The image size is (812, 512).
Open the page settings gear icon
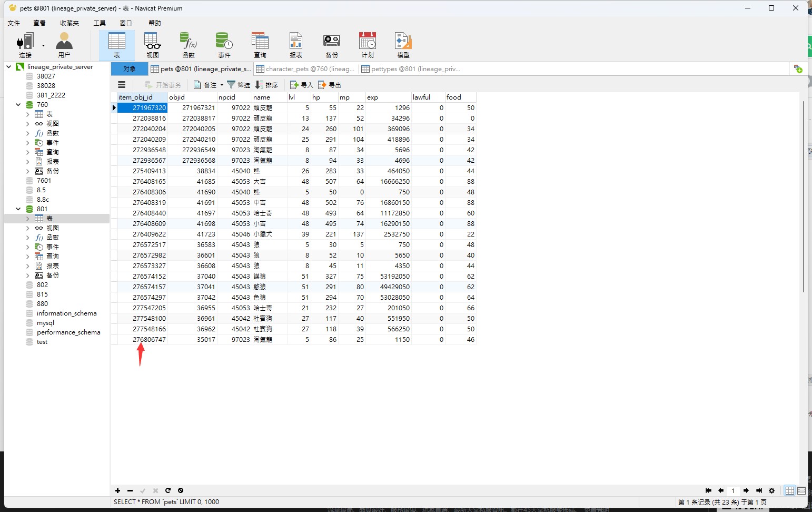coord(772,490)
